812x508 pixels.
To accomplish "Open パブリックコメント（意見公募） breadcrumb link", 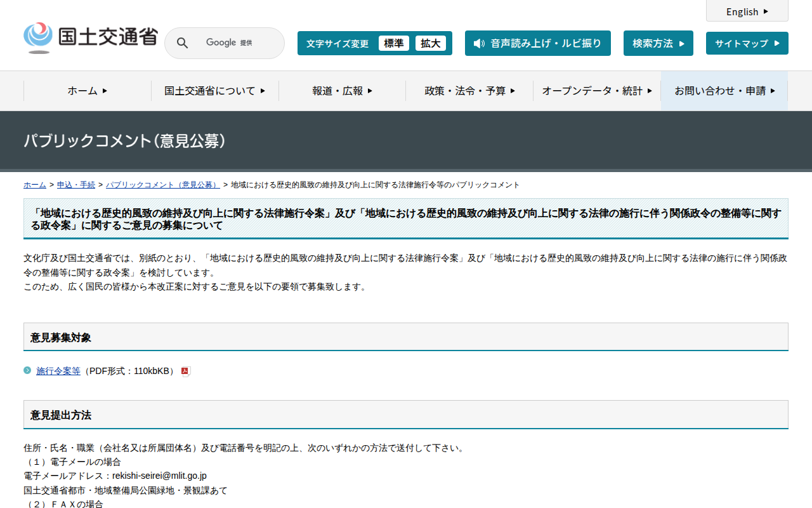I will coord(163,185).
